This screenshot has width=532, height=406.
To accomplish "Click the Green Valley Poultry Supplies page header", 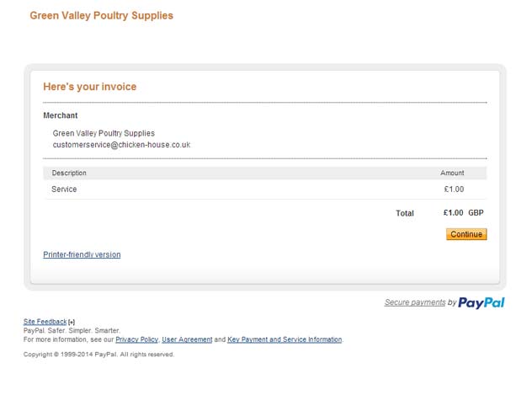I will tap(101, 15).
